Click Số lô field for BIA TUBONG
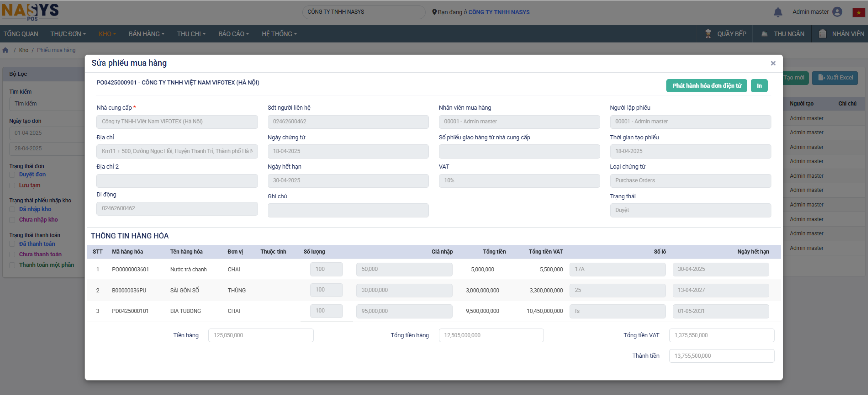868x395 pixels. pos(617,311)
